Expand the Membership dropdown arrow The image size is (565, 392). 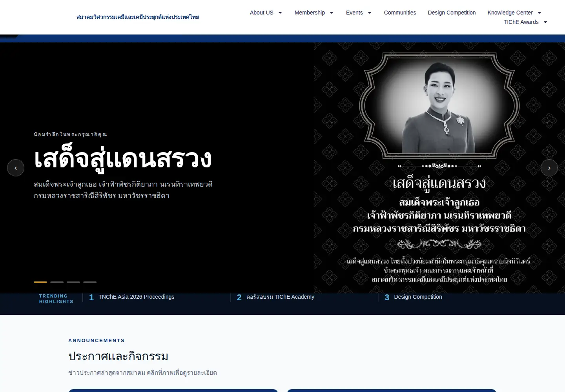tap(332, 13)
